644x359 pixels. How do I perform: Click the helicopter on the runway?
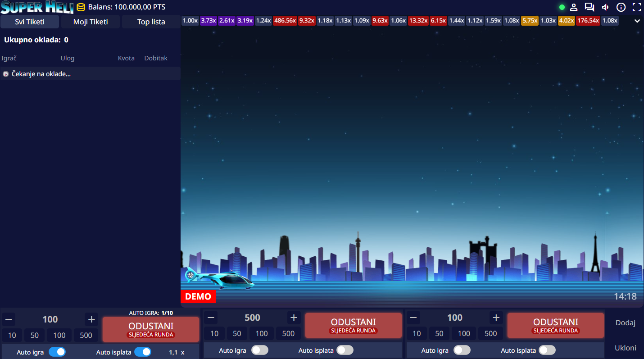click(220, 278)
